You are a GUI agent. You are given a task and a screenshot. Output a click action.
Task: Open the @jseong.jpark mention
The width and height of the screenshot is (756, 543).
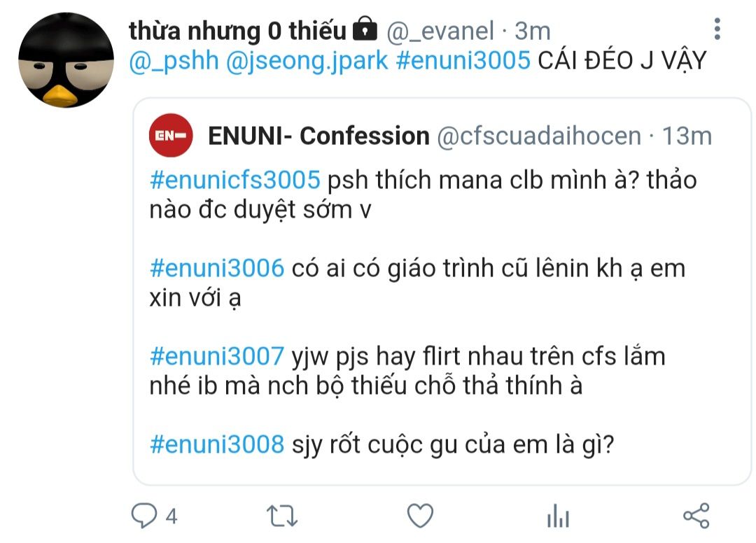tap(307, 61)
